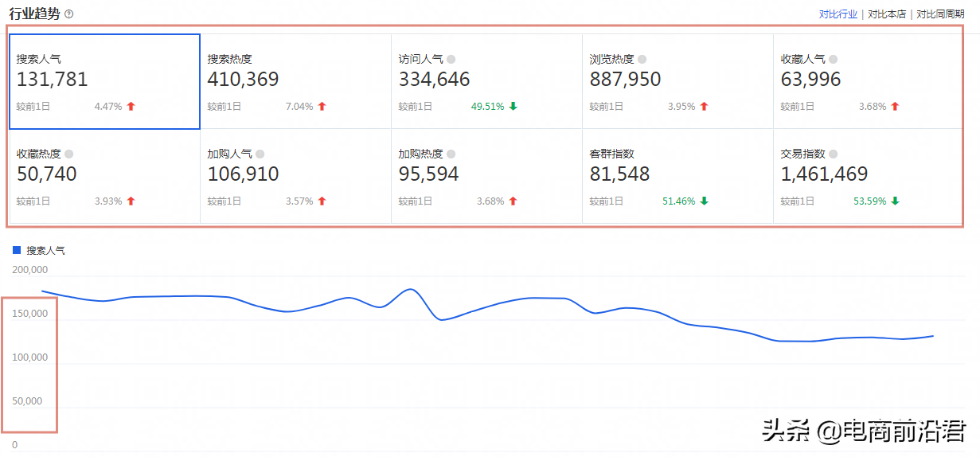Click the green down arrow in 访问人气 card
Screen dimensions: 980x457
513,107
